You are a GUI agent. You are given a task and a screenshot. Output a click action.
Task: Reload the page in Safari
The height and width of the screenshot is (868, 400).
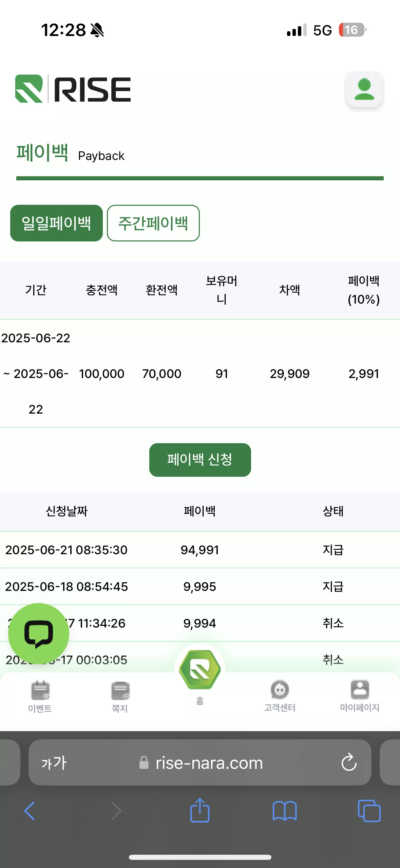click(349, 763)
